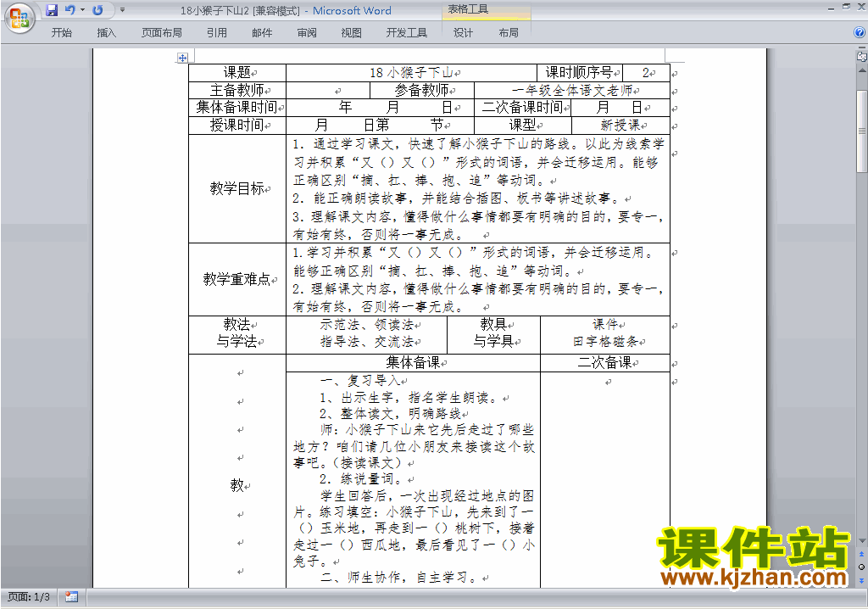This screenshot has width=868, height=609.
Task: Click the 指导法、交流法 text
Action: (366, 341)
